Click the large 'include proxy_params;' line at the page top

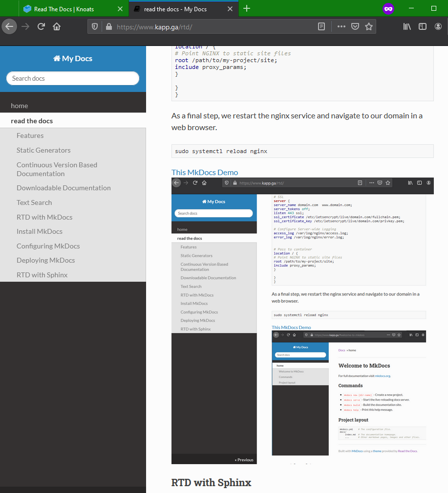pos(211,67)
